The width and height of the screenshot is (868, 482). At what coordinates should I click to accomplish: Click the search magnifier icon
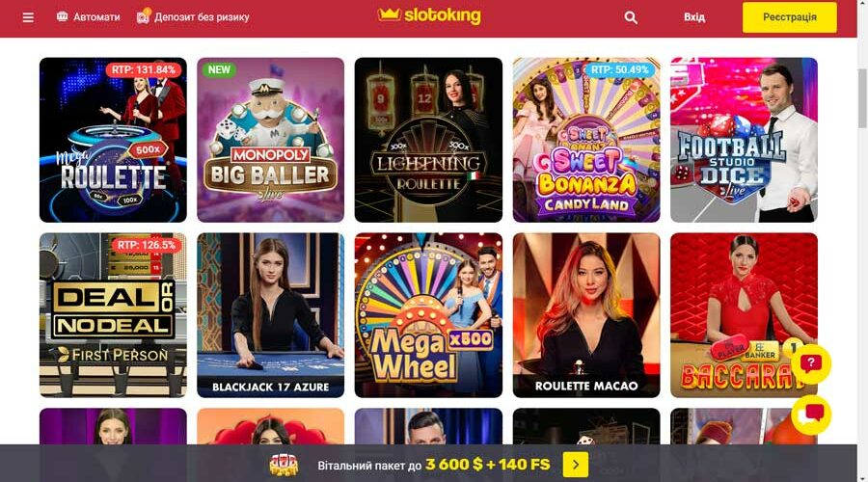[x=631, y=17]
